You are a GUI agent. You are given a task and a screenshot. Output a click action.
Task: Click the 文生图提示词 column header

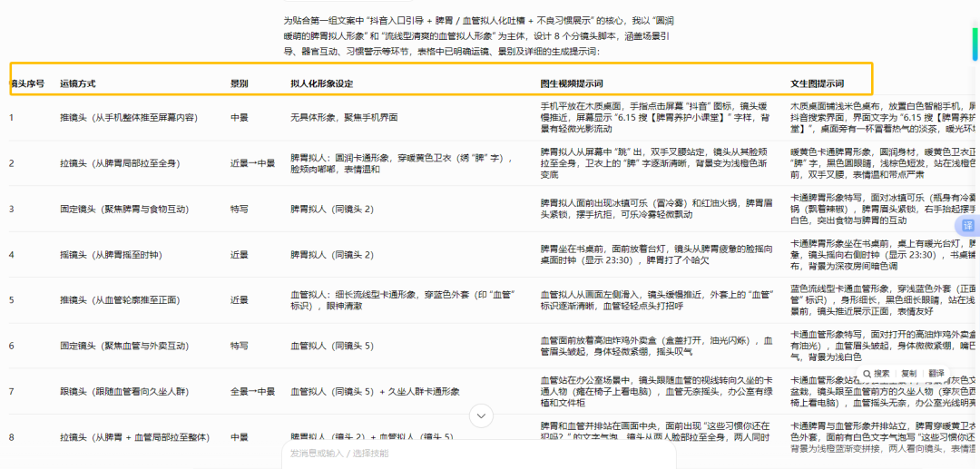(817, 83)
